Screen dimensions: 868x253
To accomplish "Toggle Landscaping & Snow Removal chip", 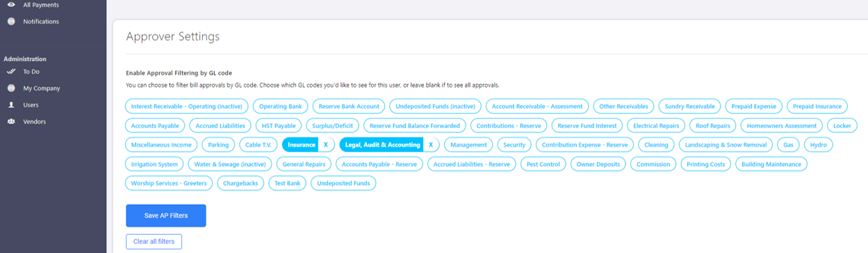I will click(x=726, y=145).
